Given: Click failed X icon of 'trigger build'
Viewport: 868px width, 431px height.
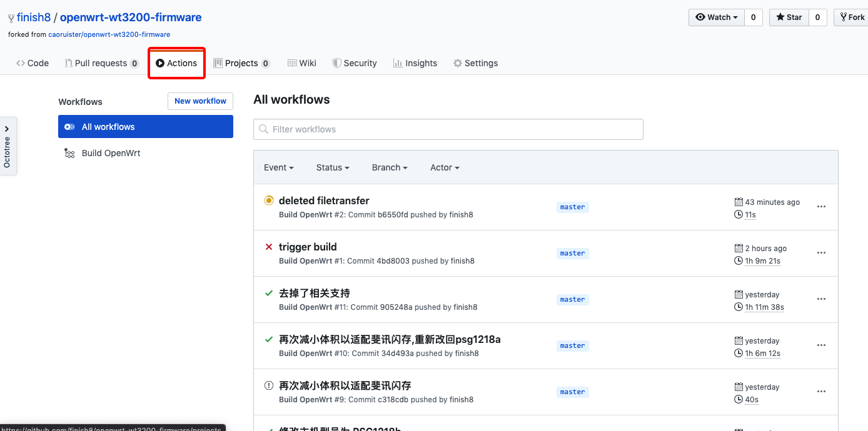Looking at the screenshot, I should 269,247.
